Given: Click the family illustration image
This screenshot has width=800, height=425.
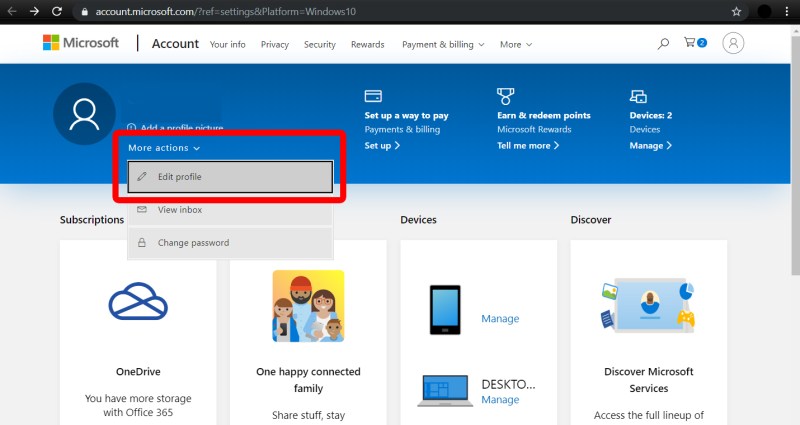Looking at the screenshot, I should [308, 306].
